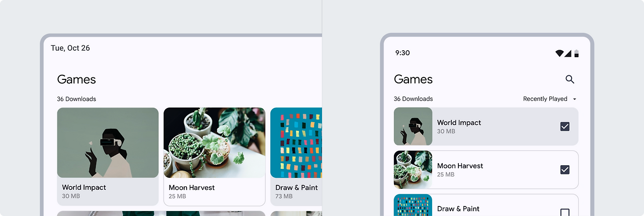Click the World Impact title in phone list

click(459, 123)
